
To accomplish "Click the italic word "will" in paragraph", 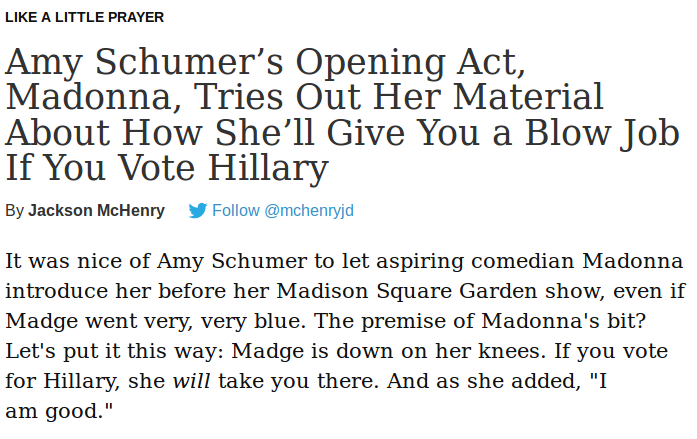I will [191, 381].
